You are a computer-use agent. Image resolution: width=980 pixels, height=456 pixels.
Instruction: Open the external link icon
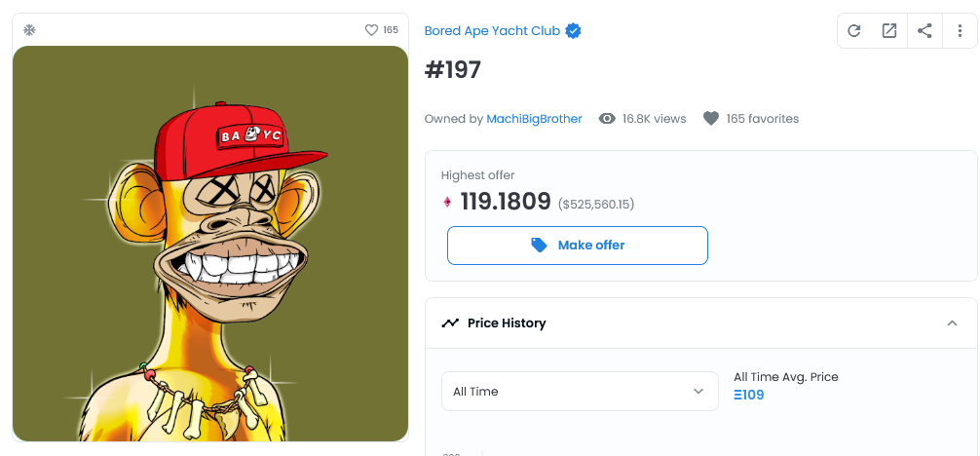click(x=888, y=30)
